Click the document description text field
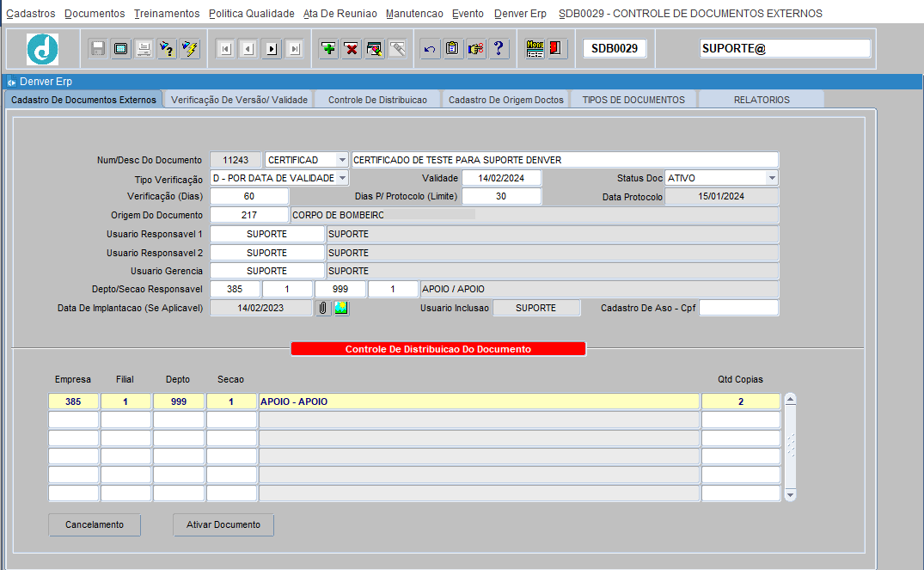The height and width of the screenshot is (570, 924). [565, 160]
